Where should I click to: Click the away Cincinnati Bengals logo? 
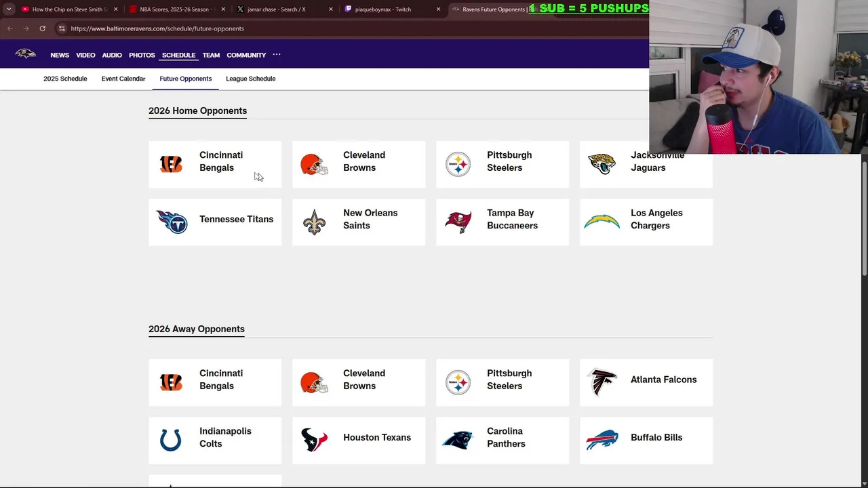tap(171, 382)
